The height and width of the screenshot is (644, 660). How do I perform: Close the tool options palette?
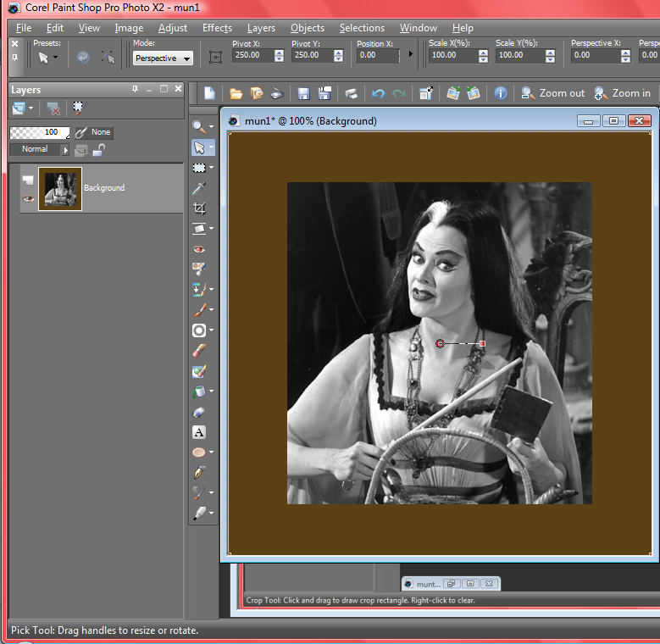tap(14, 43)
